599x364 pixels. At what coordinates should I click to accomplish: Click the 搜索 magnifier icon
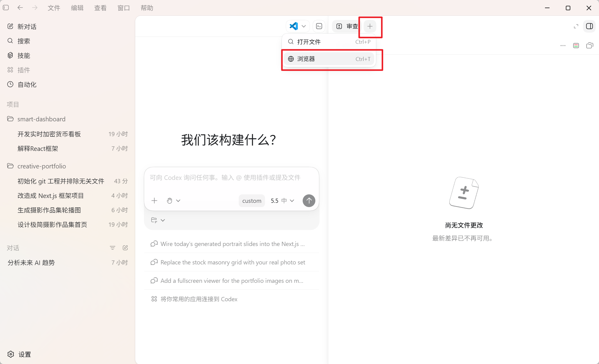[x=10, y=41]
